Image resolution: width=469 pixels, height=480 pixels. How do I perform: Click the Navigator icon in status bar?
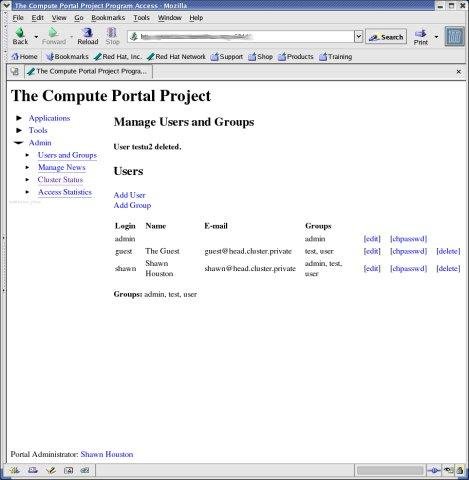14,470
